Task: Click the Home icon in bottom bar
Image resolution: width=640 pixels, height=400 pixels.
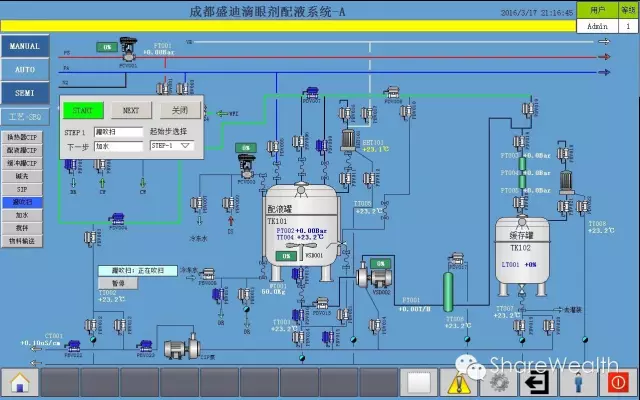Action: click(x=19, y=382)
